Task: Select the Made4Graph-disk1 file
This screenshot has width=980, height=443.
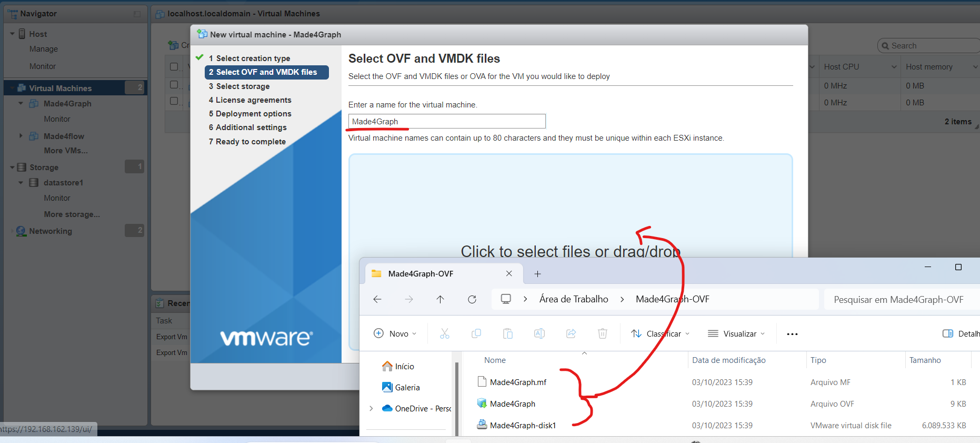Action: pyautogui.click(x=522, y=426)
